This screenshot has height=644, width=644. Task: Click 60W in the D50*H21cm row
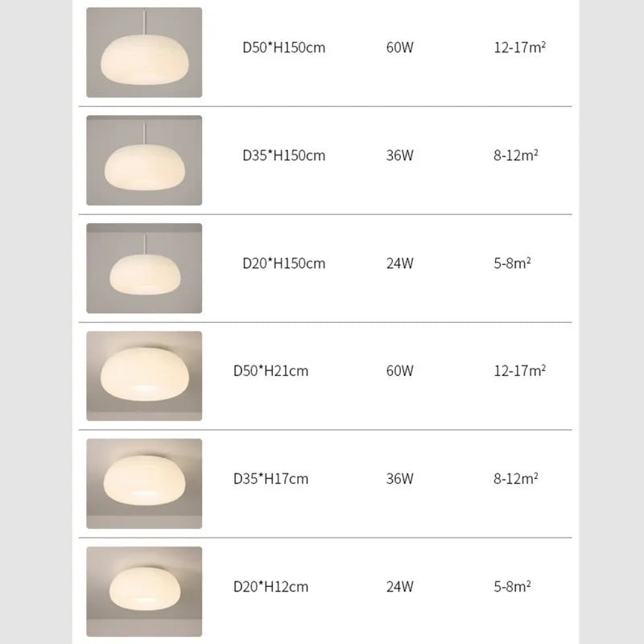point(400,371)
